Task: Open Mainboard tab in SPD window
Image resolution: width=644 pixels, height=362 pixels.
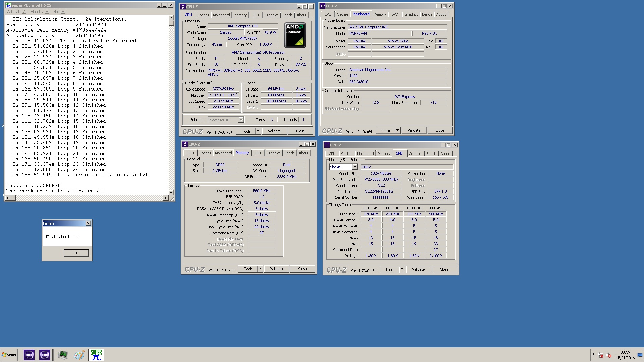Action: click(x=365, y=154)
